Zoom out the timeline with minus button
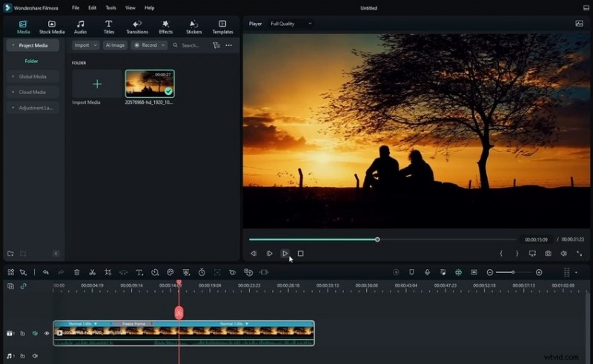Image resolution: width=593 pixels, height=364 pixels. coord(490,272)
